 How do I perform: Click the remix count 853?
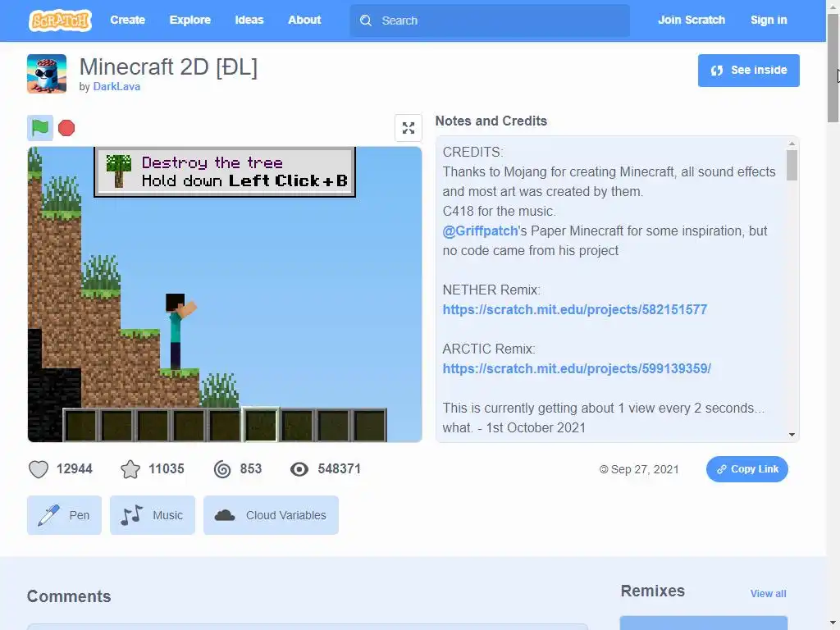[x=251, y=468]
